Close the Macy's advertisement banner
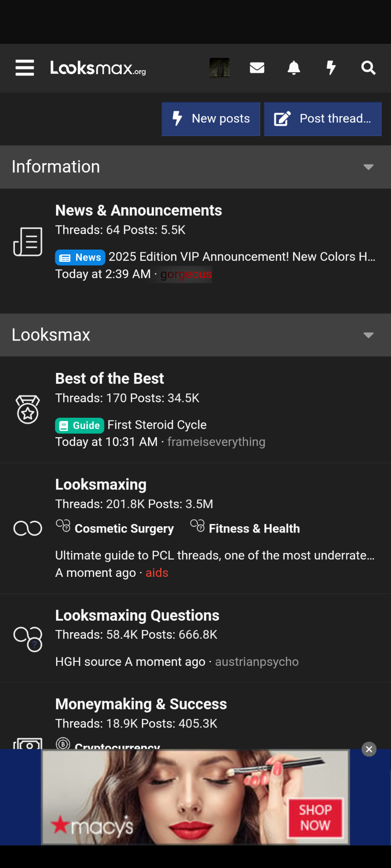The height and width of the screenshot is (868, 391). coord(369,749)
